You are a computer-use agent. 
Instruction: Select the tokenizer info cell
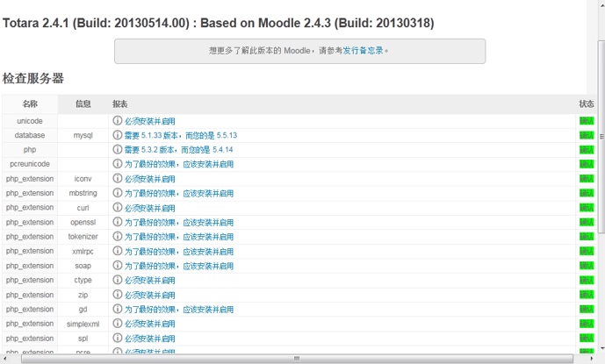[83, 237]
